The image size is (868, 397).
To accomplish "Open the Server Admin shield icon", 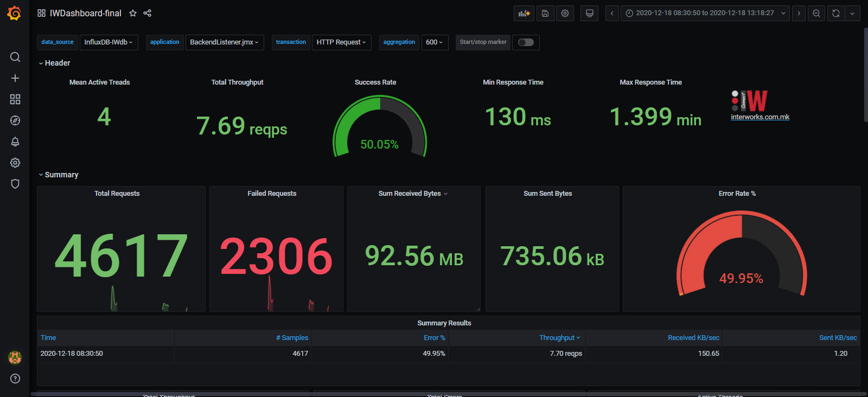I will click(15, 184).
